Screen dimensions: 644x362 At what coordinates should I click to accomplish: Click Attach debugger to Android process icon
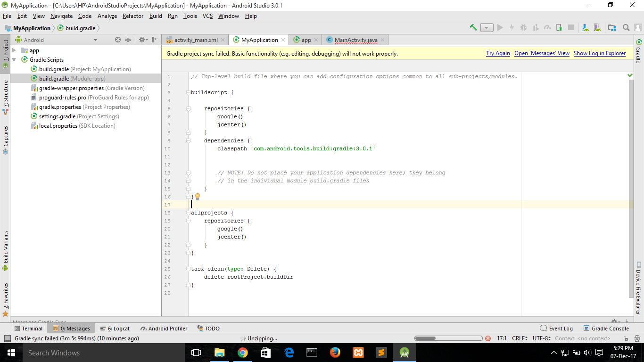pyautogui.click(x=559, y=28)
